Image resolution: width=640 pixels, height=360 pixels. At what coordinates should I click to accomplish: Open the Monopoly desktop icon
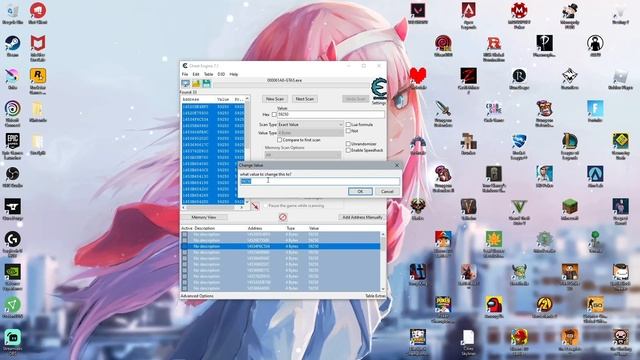tap(569, 11)
